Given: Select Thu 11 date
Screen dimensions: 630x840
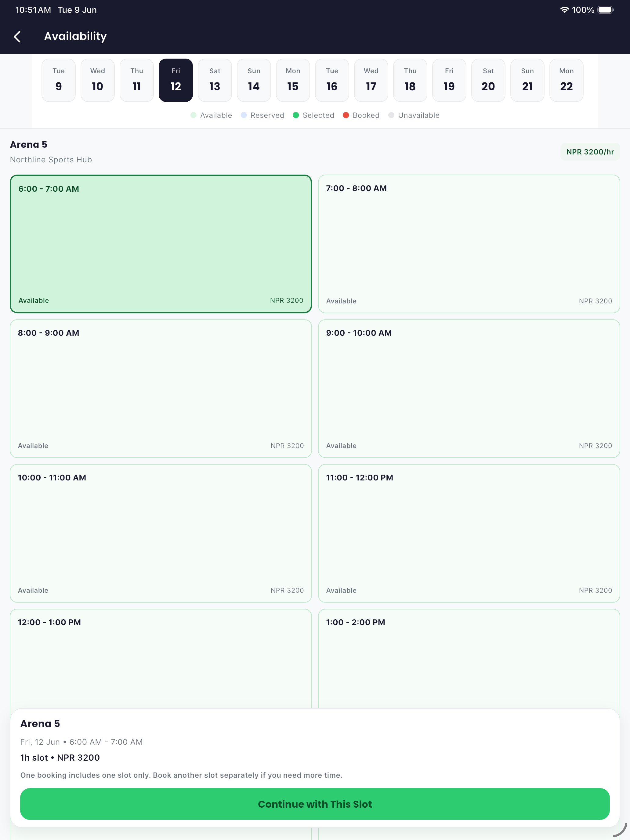Looking at the screenshot, I should point(137,80).
